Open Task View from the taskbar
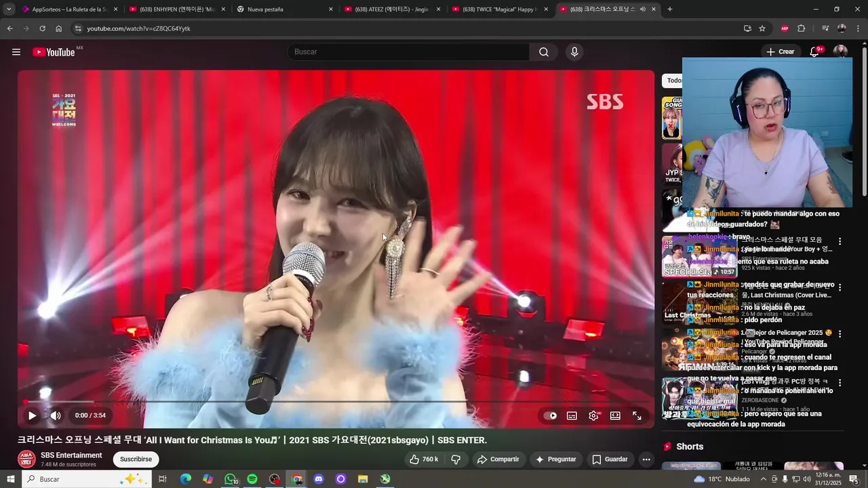868x488 pixels. 163,479
